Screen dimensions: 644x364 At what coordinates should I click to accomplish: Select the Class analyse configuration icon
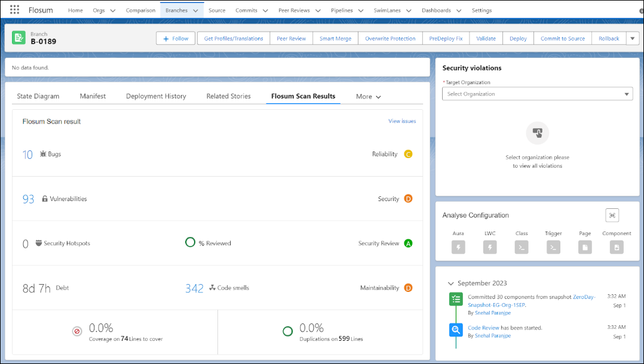(x=522, y=247)
